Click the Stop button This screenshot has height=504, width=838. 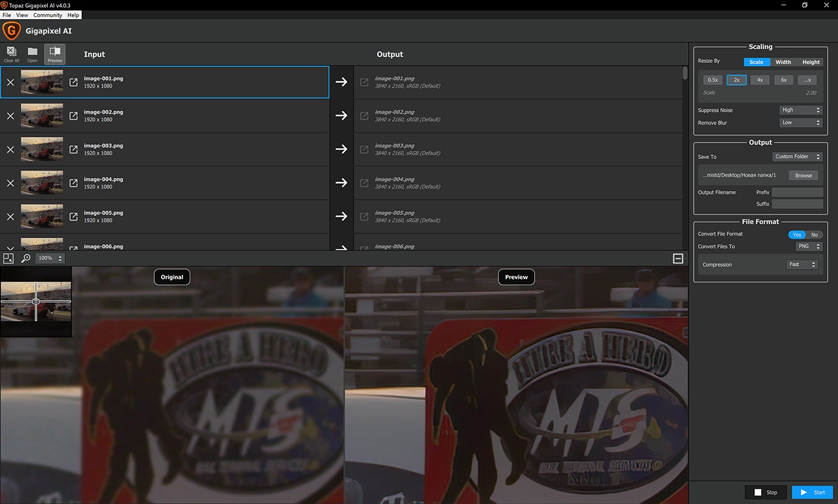click(x=765, y=492)
